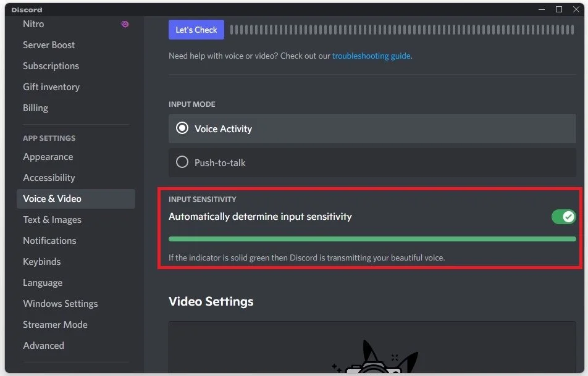Close the Discord window
This screenshot has width=588, height=376.
click(x=576, y=9)
